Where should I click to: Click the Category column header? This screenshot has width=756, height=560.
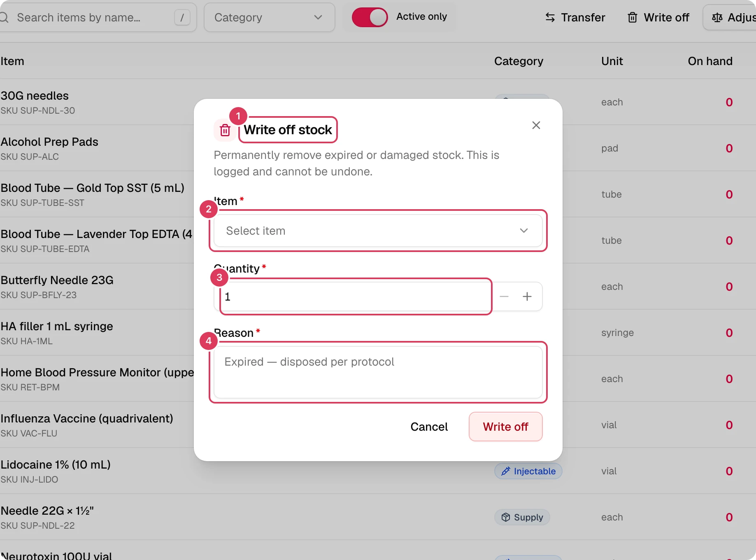click(519, 61)
